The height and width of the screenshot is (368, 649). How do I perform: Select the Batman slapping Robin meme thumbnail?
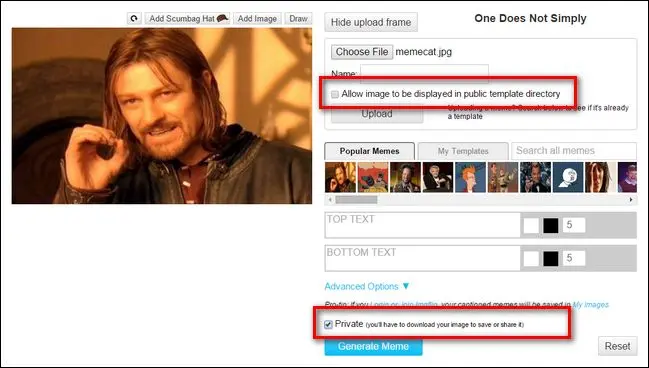click(373, 177)
